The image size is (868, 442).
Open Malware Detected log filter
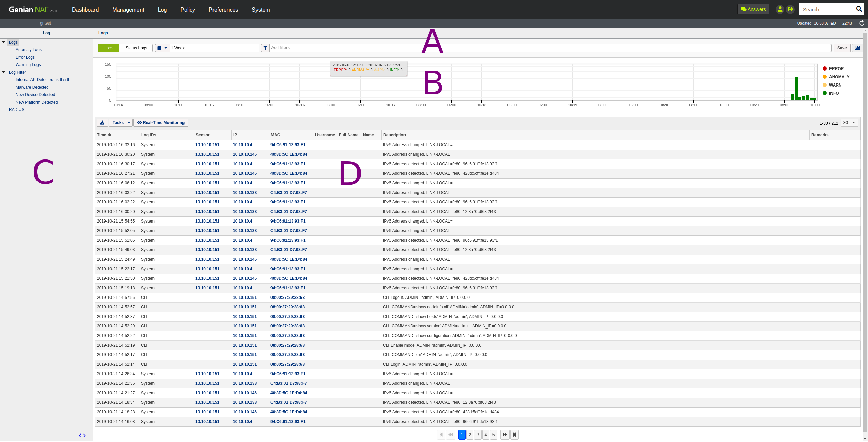32,87
